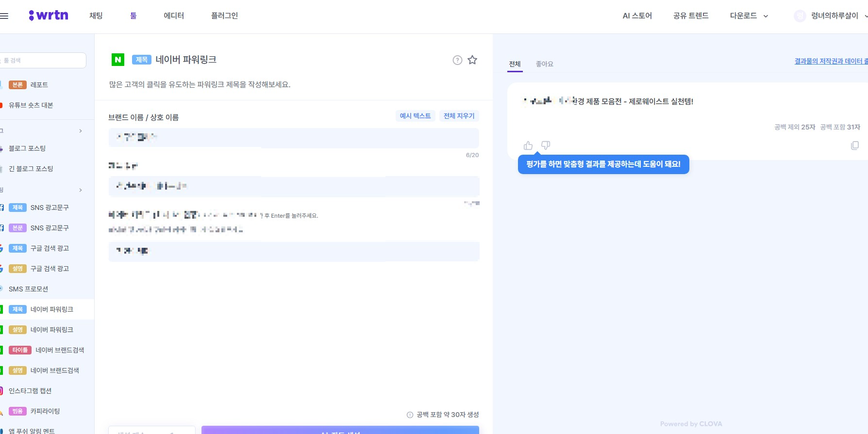Viewport: 868px width, 434px height.
Task: Select 앱 푸쉬 알림 멘트 tool
Action: pyautogui.click(x=47, y=431)
